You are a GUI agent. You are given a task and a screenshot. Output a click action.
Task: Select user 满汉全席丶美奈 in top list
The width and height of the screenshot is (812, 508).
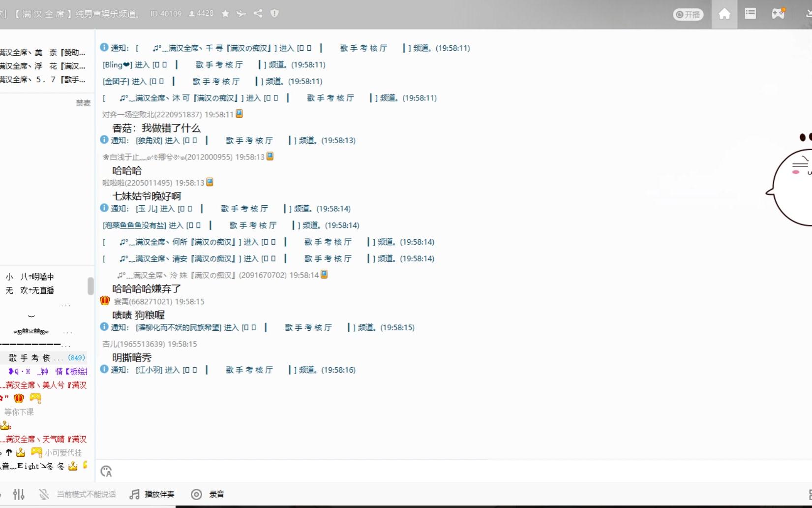click(x=43, y=52)
